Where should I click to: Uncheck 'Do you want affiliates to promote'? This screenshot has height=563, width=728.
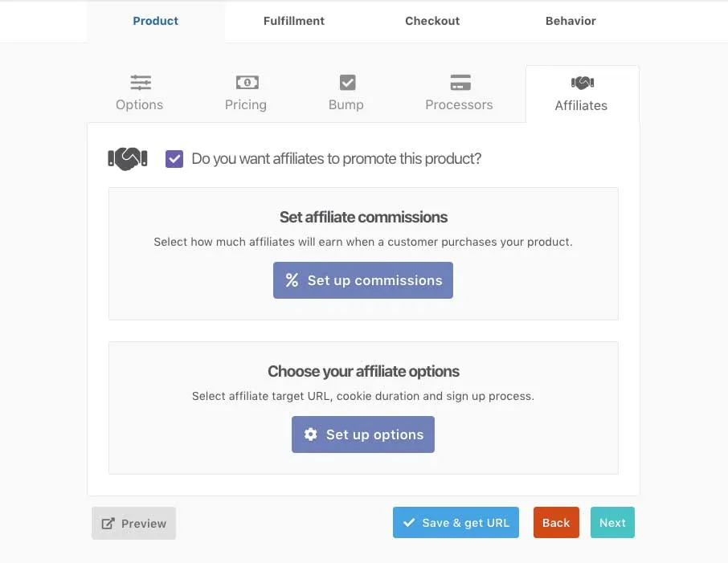[x=174, y=158]
